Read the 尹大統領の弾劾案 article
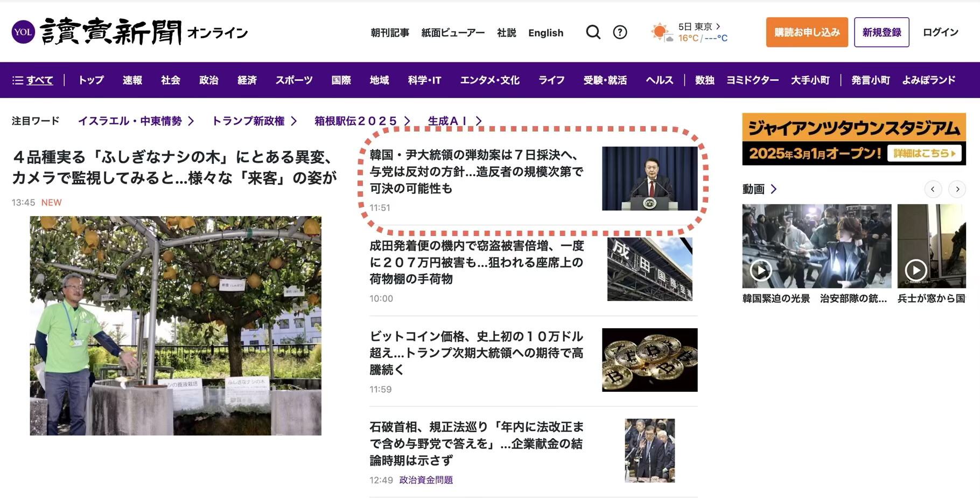 [477, 171]
